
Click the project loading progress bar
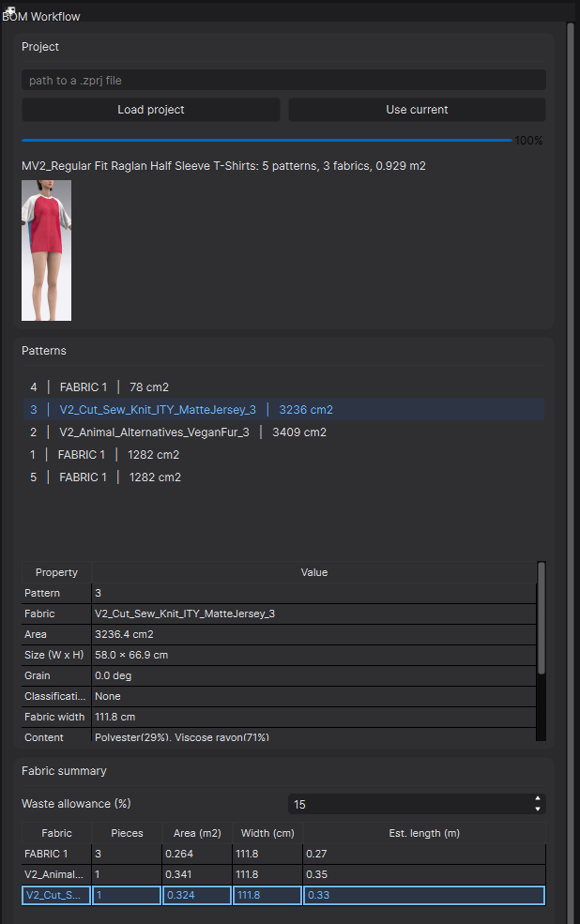(x=267, y=141)
